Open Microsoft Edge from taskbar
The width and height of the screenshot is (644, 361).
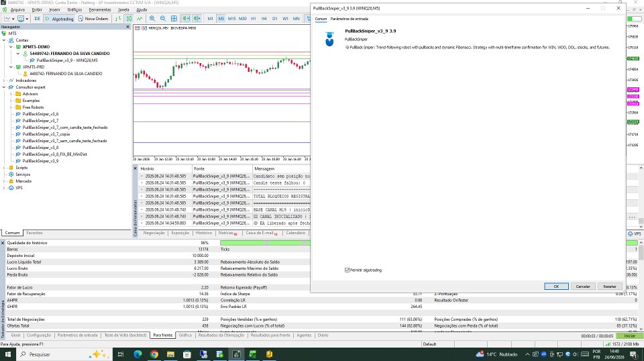click(138, 354)
